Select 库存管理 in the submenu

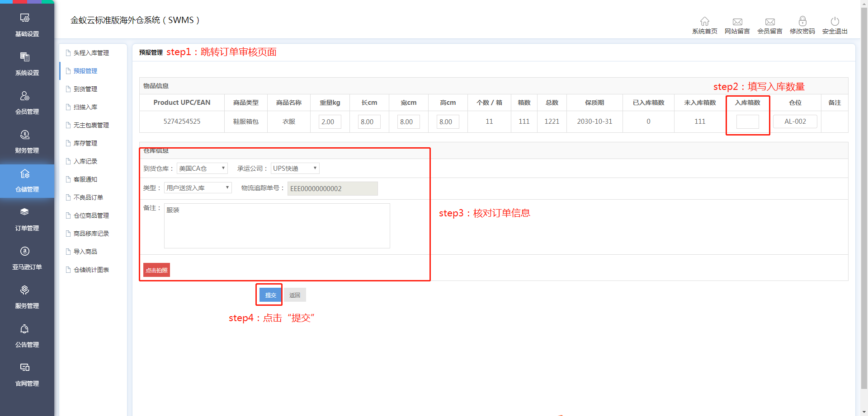pos(85,143)
